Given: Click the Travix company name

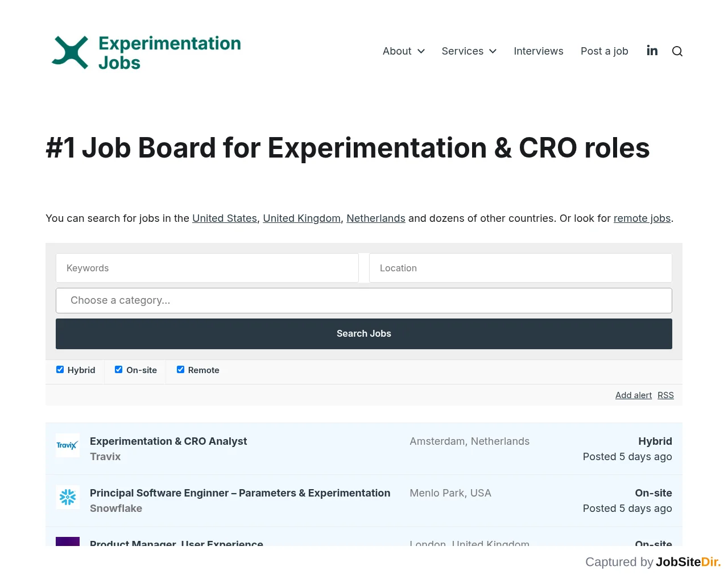Looking at the screenshot, I should [105, 457].
